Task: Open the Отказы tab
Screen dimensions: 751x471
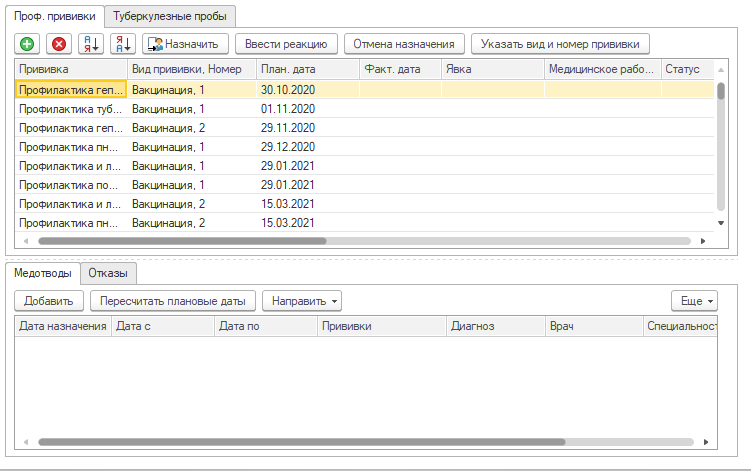Action: point(108,273)
